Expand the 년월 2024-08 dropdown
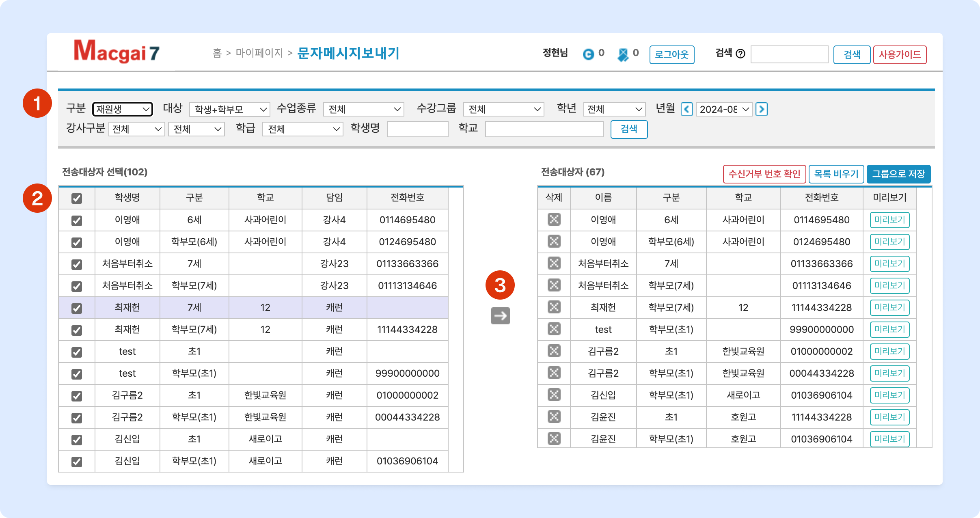This screenshot has height=518, width=980. [724, 109]
